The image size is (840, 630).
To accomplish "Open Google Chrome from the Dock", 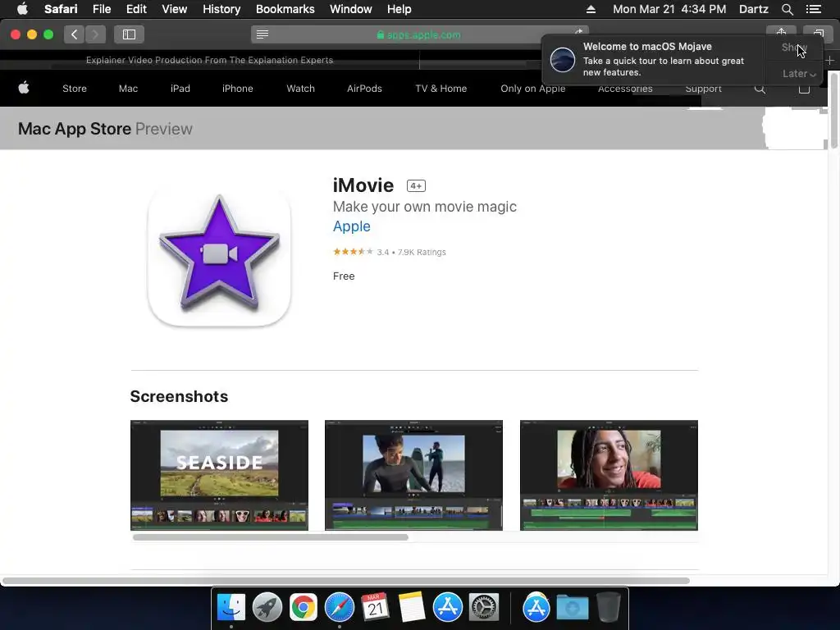I will click(x=304, y=608).
